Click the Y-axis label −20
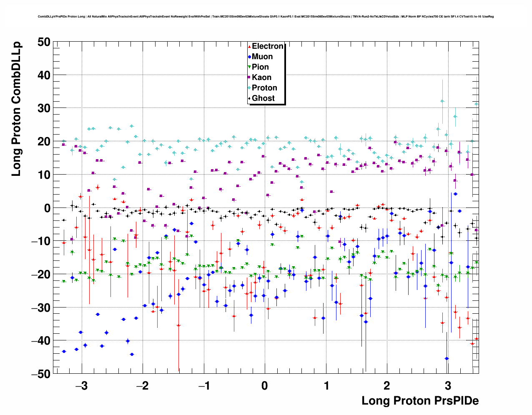The height and width of the screenshot is (415, 532). pyautogui.click(x=40, y=275)
